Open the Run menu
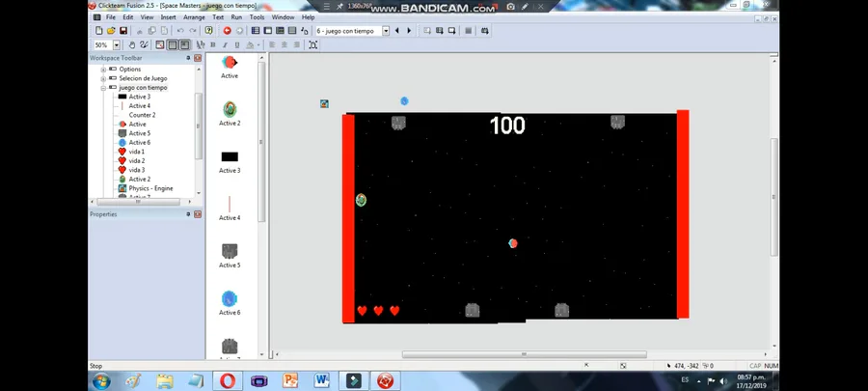 (236, 17)
